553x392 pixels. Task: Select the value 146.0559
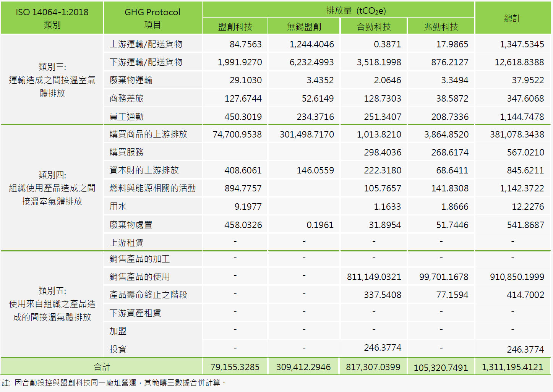315,170
